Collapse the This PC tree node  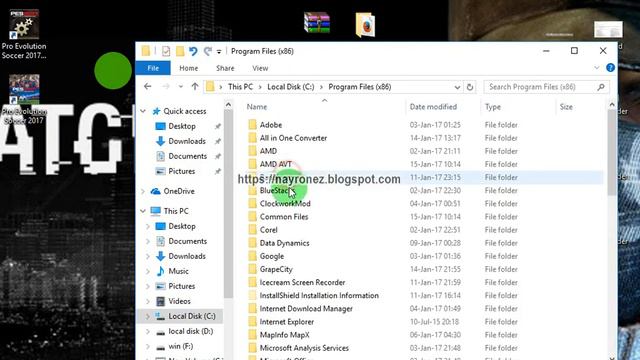tap(143, 211)
